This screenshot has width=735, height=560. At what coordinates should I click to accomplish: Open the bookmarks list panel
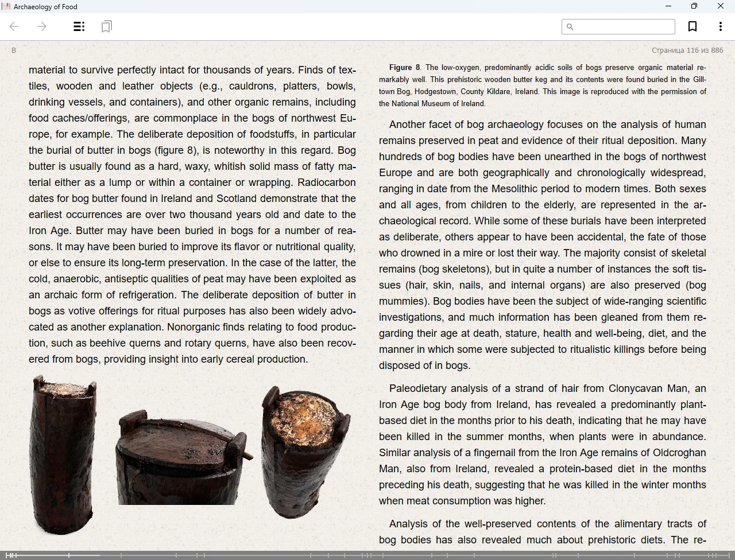click(106, 26)
